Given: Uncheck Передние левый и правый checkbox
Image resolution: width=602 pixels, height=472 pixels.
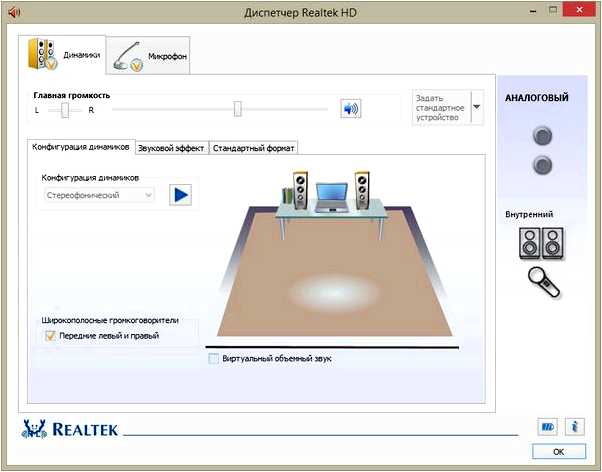Looking at the screenshot, I should pyautogui.click(x=50, y=336).
